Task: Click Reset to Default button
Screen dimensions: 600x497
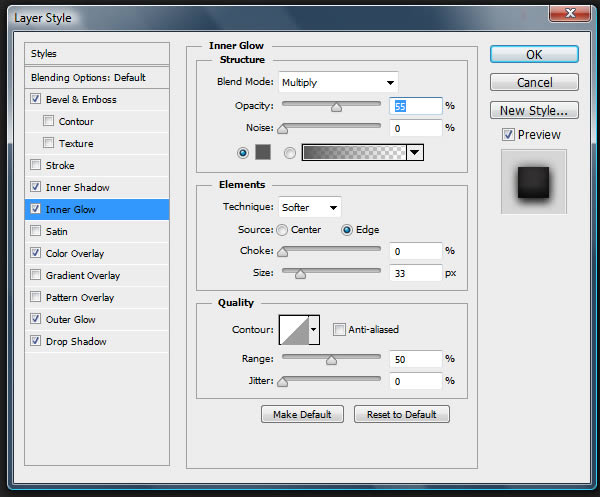Action: pyautogui.click(x=402, y=414)
